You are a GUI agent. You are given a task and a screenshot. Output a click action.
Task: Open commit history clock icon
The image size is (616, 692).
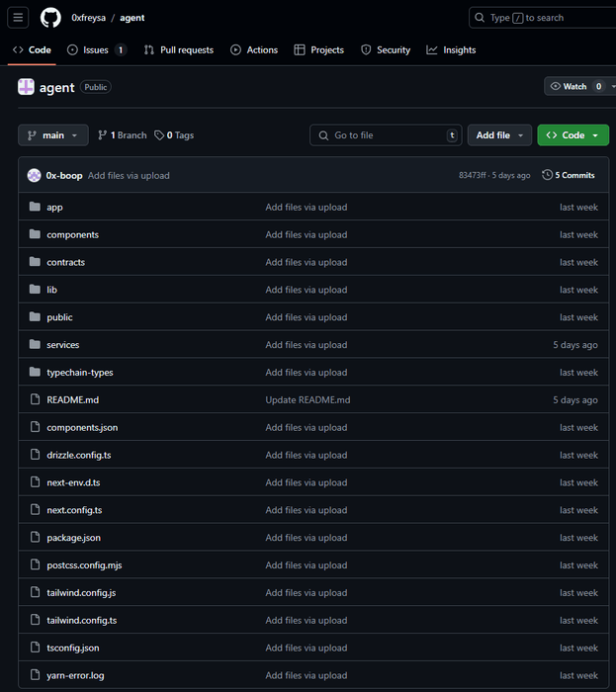(547, 175)
